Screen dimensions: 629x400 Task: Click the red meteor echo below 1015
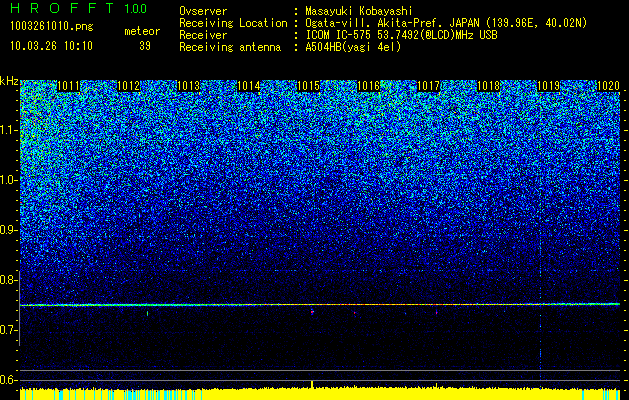coord(312,311)
